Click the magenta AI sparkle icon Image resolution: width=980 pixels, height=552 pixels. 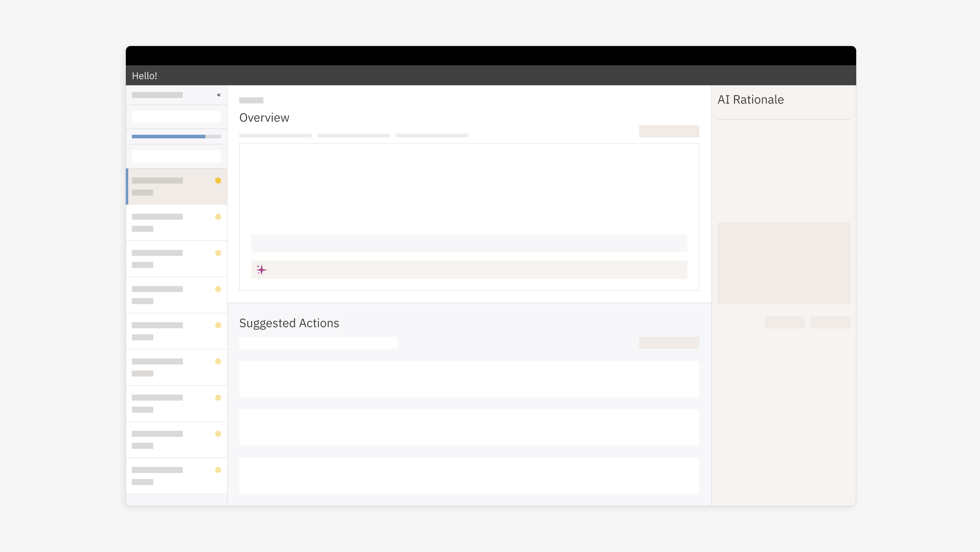coord(261,270)
